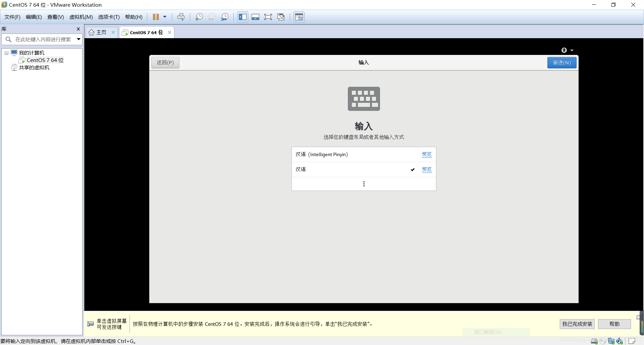
Task: Open the library search dropdown arrow
Action: pyautogui.click(x=78, y=39)
